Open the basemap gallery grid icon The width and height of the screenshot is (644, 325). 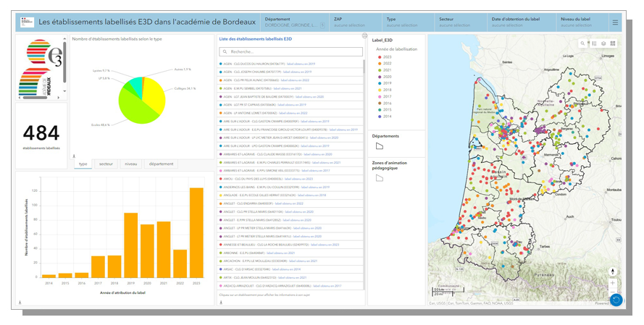click(613, 43)
